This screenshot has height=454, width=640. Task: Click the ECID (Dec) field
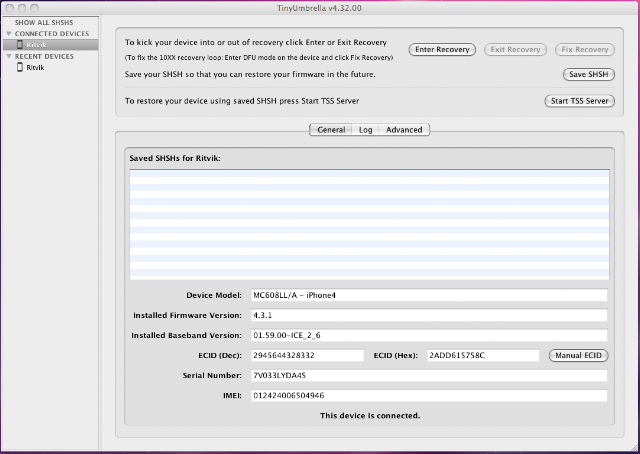point(307,355)
